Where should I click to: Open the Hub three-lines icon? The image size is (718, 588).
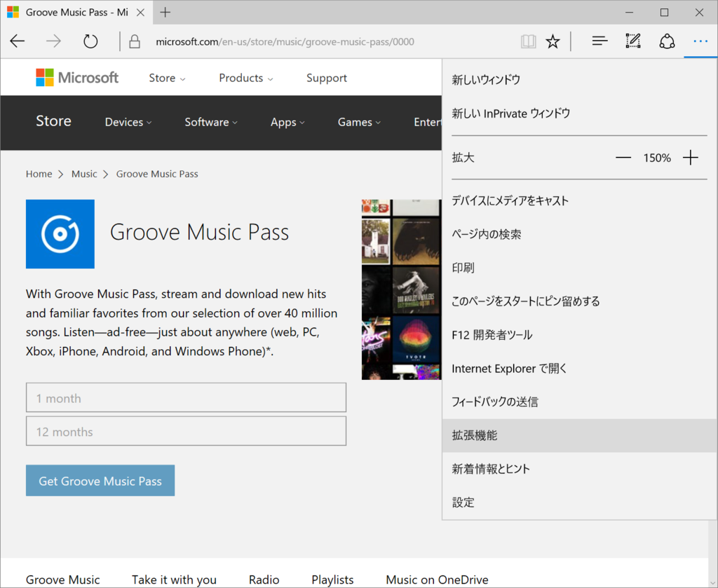[600, 41]
